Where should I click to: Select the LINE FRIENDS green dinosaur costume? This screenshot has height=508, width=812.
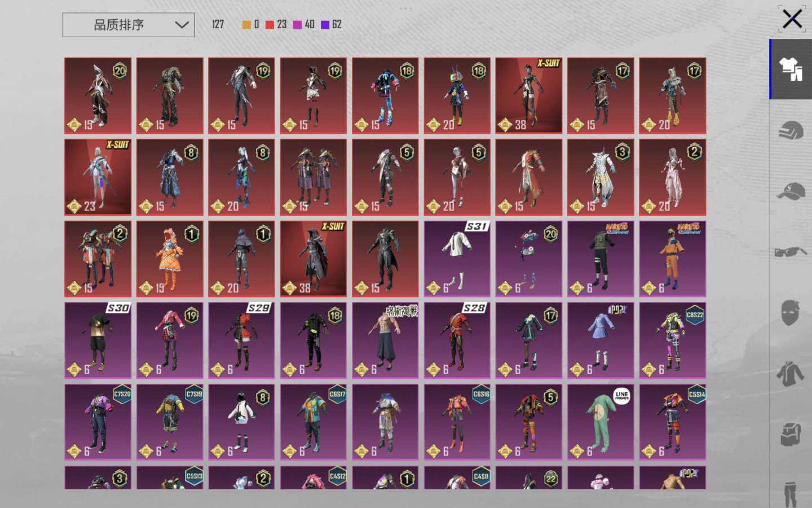click(601, 422)
